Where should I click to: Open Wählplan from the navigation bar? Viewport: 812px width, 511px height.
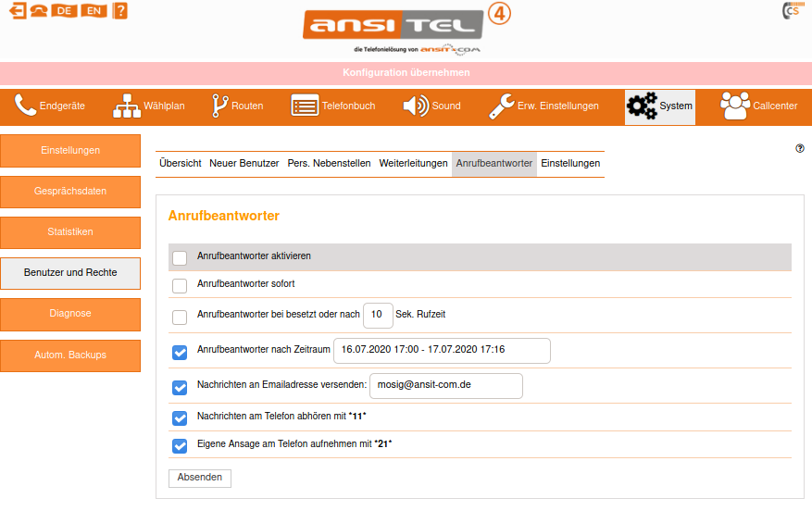149,106
